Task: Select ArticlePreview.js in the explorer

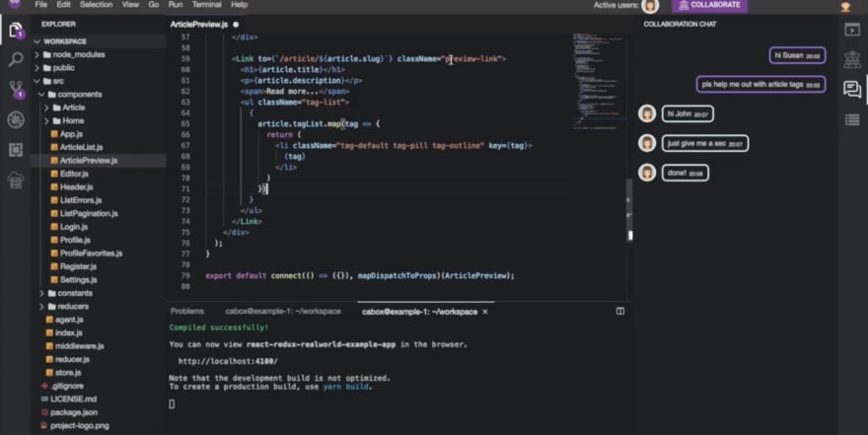Action: pos(89,161)
